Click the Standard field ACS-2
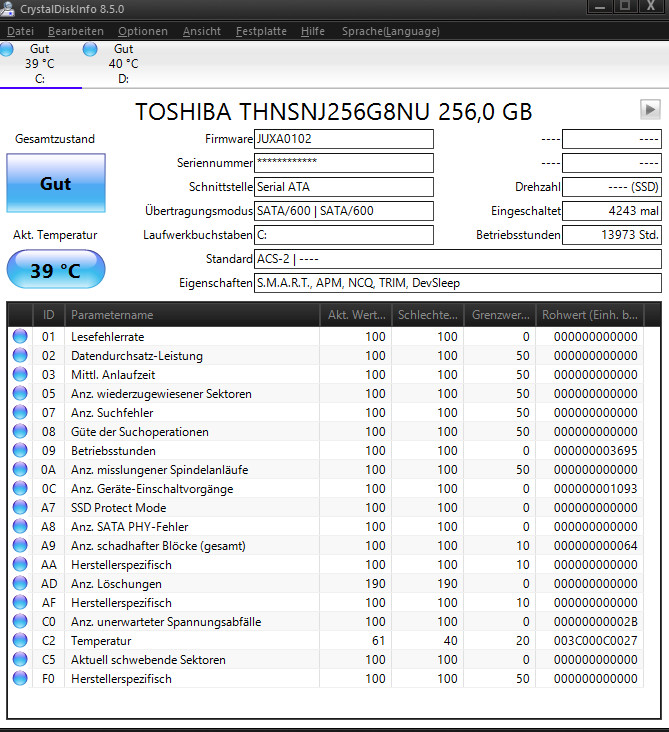This screenshot has width=669, height=732. click(458, 259)
